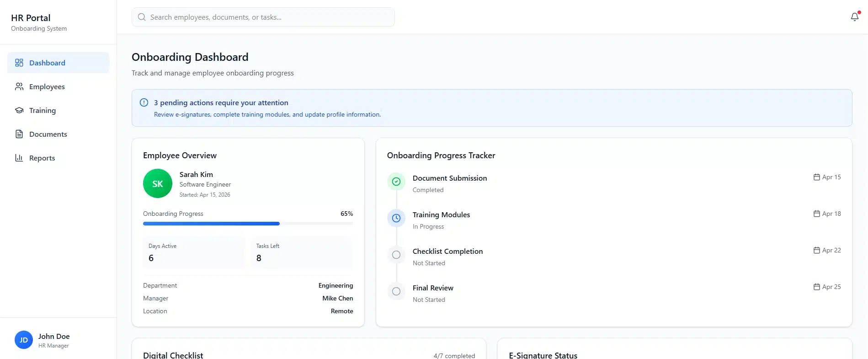Click the Digital Checklist heading
Screen dimensions: 868x359
[x=173, y=355]
